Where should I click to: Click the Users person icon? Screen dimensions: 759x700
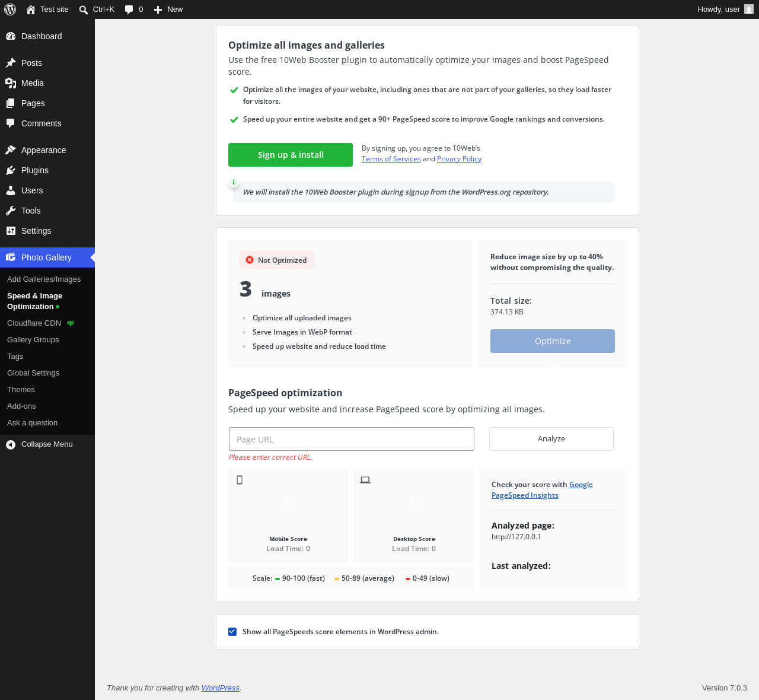point(11,190)
